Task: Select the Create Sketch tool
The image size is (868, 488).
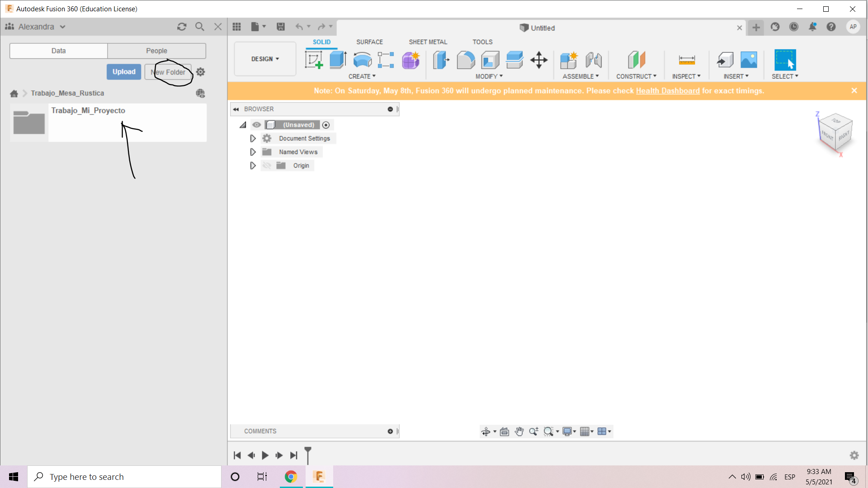Action: pyautogui.click(x=314, y=60)
